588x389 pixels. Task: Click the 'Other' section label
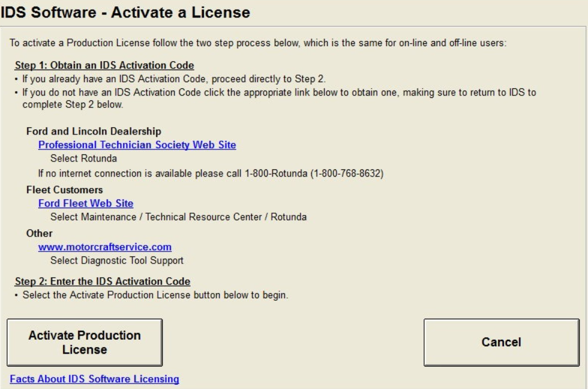pyautogui.click(x=40, y=234)
